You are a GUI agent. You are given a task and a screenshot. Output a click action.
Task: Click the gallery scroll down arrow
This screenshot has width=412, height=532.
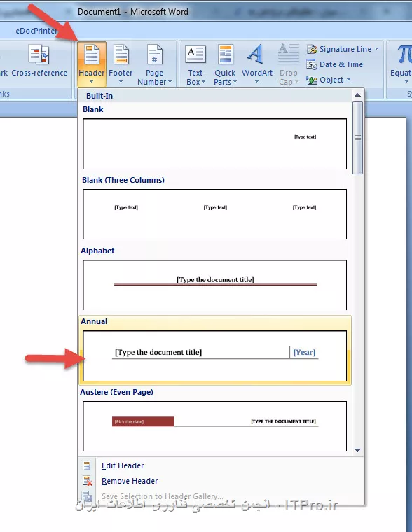click(x=357, y=450)
